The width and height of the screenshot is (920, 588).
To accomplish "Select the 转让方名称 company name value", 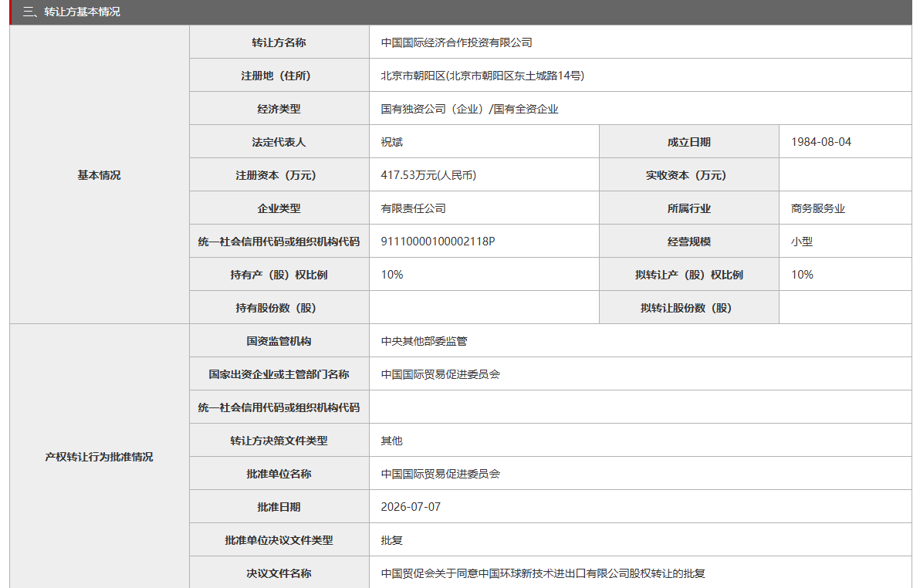I will coord(456,42).
